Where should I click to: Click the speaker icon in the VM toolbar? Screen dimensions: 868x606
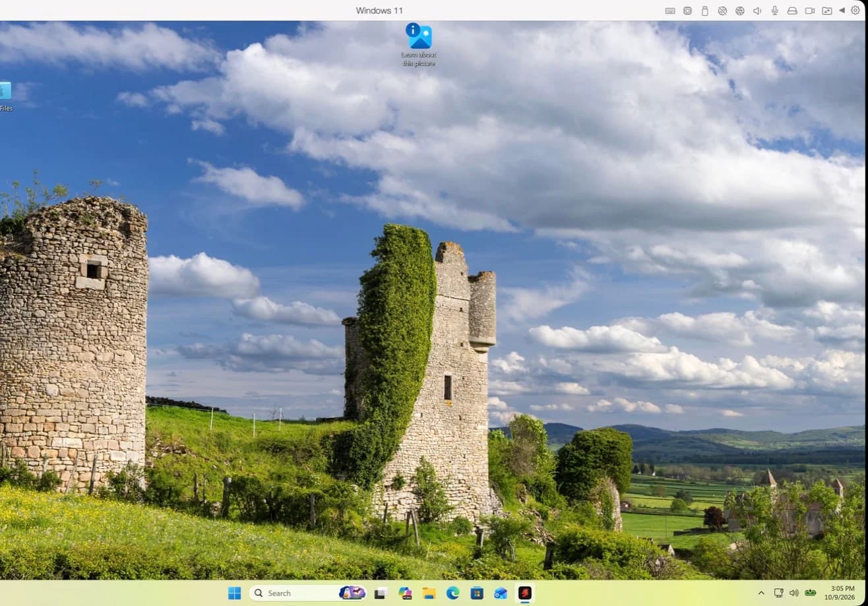click(x=757, y=11)
